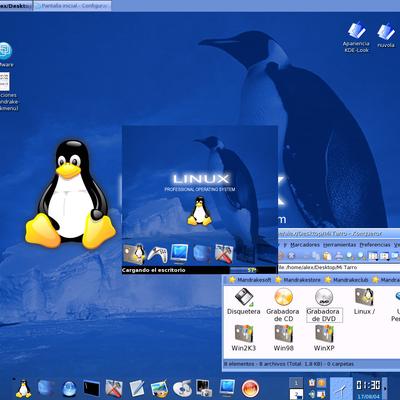Switch to the Pantalla inicial taskbar window
This screenshot has height=400, width=400.
tap(72, 6)
